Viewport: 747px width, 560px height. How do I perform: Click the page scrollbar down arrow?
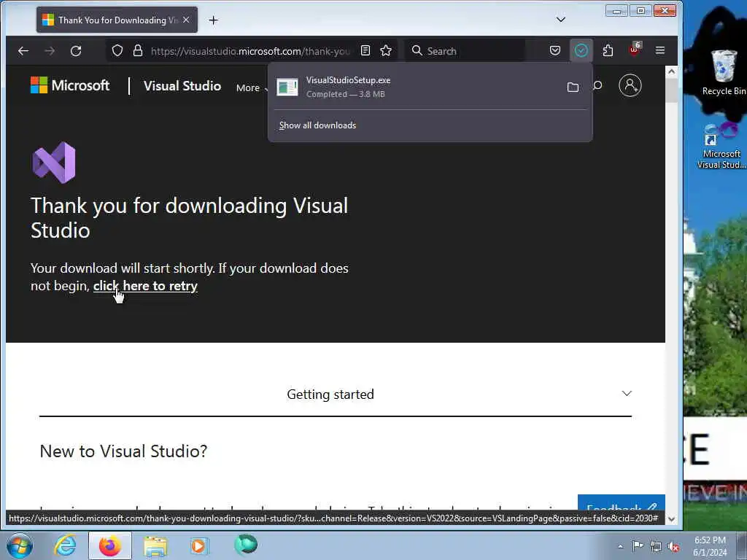click(671, 519)
